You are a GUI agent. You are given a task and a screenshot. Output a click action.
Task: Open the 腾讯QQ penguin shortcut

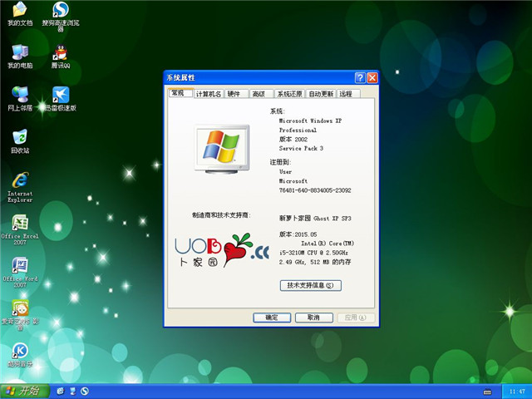coord(61,57)
